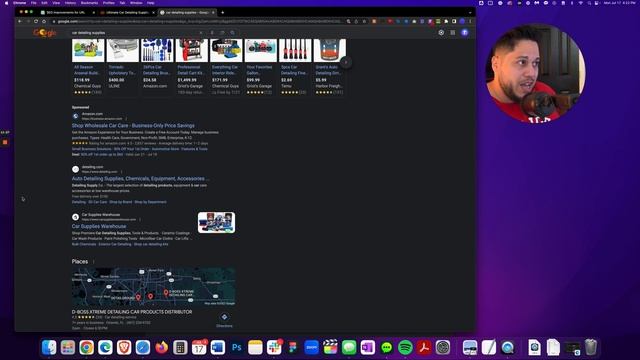This screenshot has width=640, height=360.
Task: Launch Figma from the dock
Action: (293, 347)
